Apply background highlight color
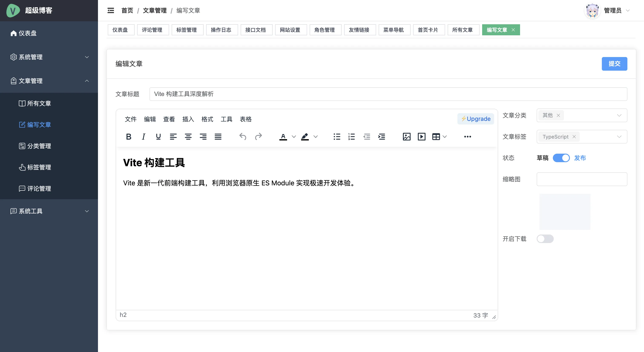Screen dimensions: 644x352 305,137
